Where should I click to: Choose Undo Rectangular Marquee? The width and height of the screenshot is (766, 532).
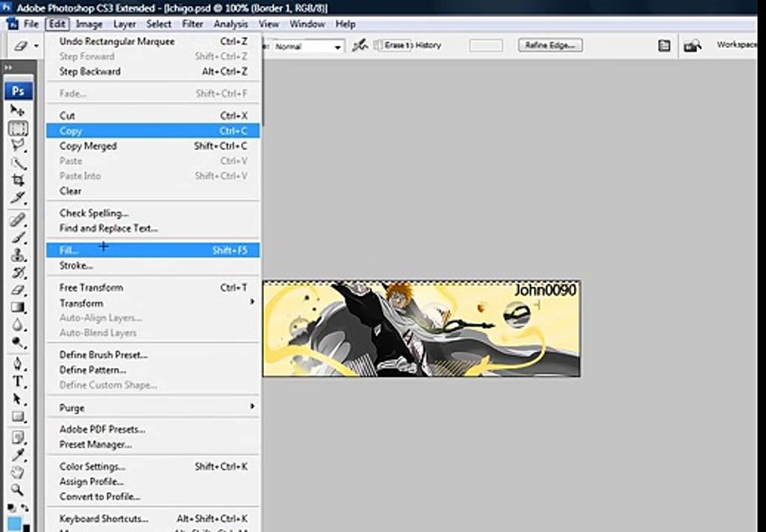coord(153,41)
